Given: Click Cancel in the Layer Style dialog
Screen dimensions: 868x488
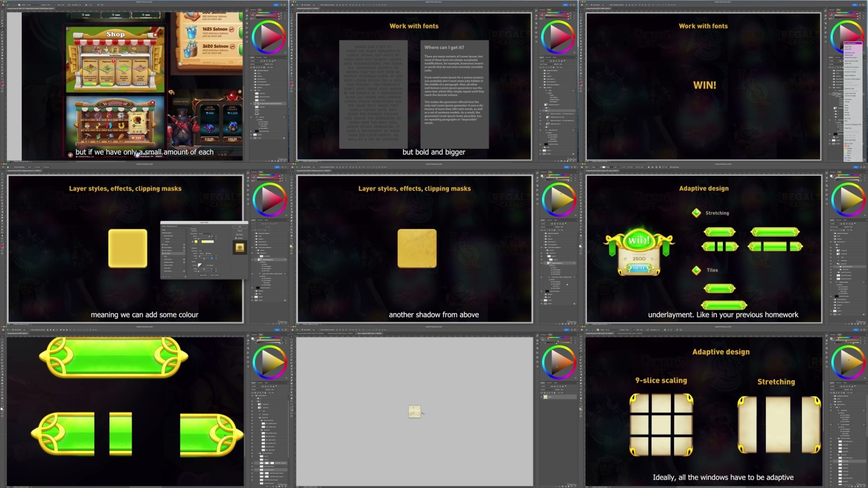Looking at the screenshot, I should [240, 230].
